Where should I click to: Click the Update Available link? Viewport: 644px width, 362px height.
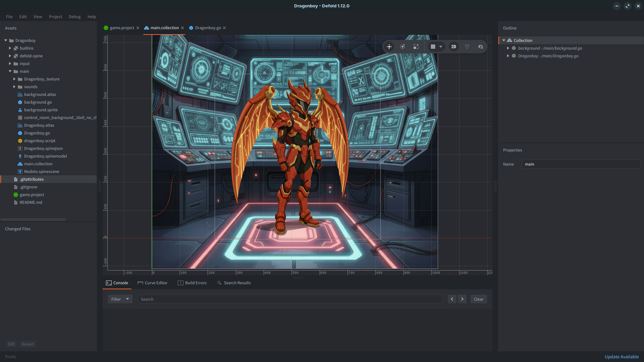pyautogui.click(x=621, y=357)
